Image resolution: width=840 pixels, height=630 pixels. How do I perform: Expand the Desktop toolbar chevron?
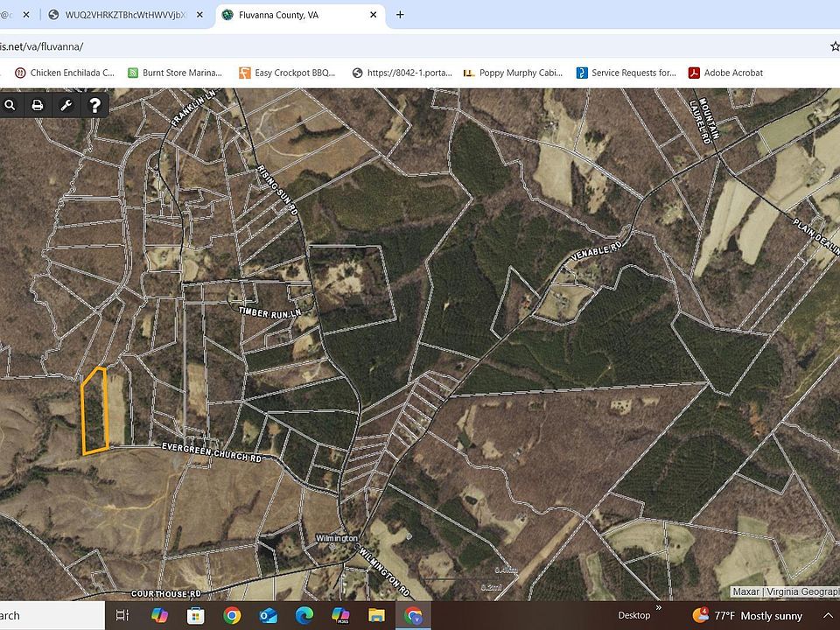point(658,605)
